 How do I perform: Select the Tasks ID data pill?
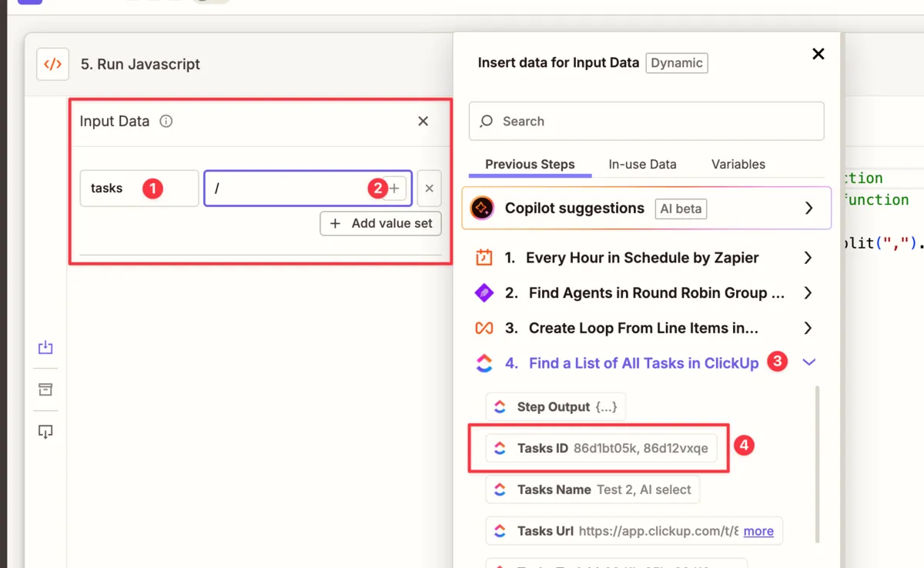(601, 449)
